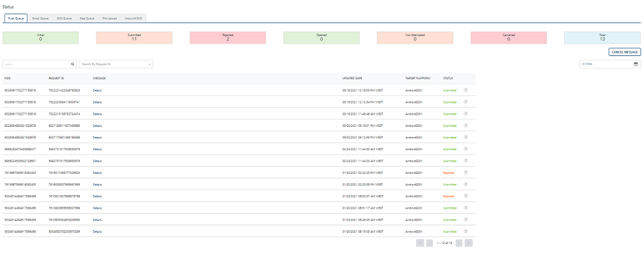Open the Inbound SMS tab
Viewport: 644px width, 253px height.
pos(133,18)
